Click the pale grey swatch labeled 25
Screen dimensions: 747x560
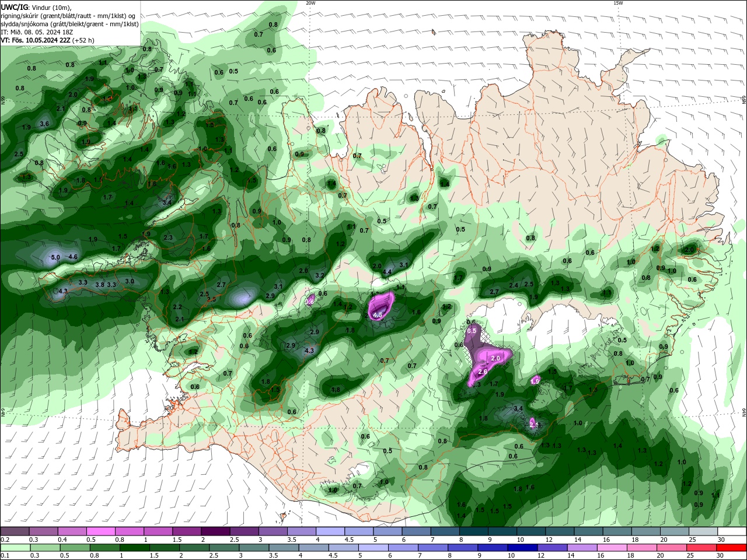[703, 531]
